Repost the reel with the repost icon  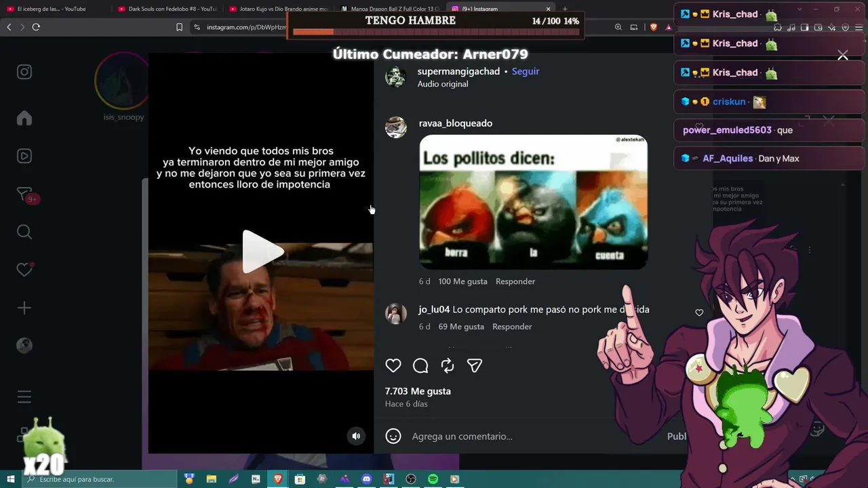[x=448, y=366]
